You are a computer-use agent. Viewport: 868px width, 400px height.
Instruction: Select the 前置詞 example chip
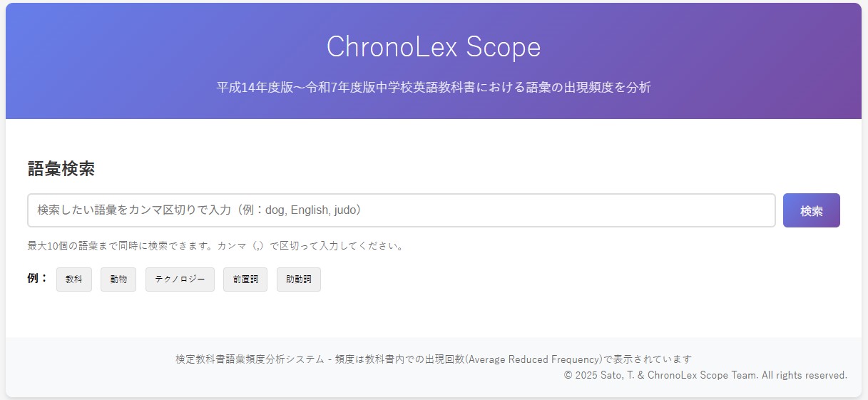click(x=245, y=280)
